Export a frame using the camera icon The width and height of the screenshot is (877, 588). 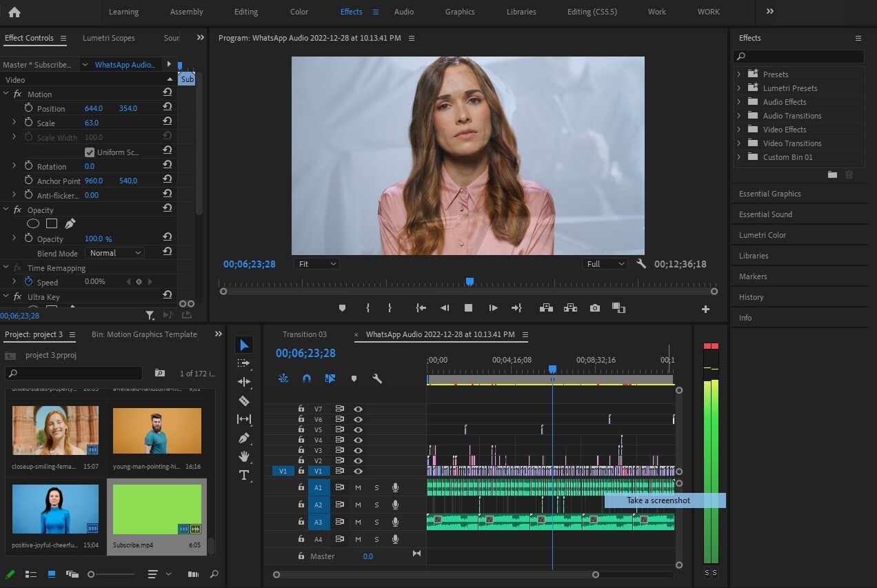594,308
